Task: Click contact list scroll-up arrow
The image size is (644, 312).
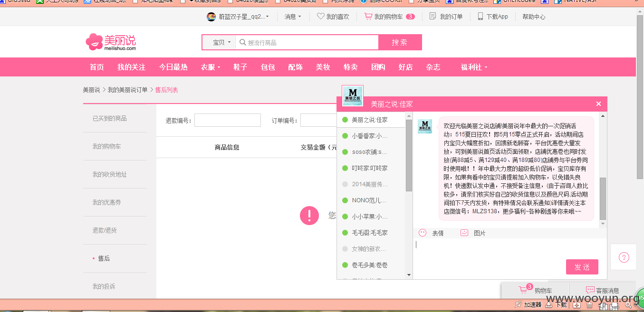Action: [x=409, y=115]
